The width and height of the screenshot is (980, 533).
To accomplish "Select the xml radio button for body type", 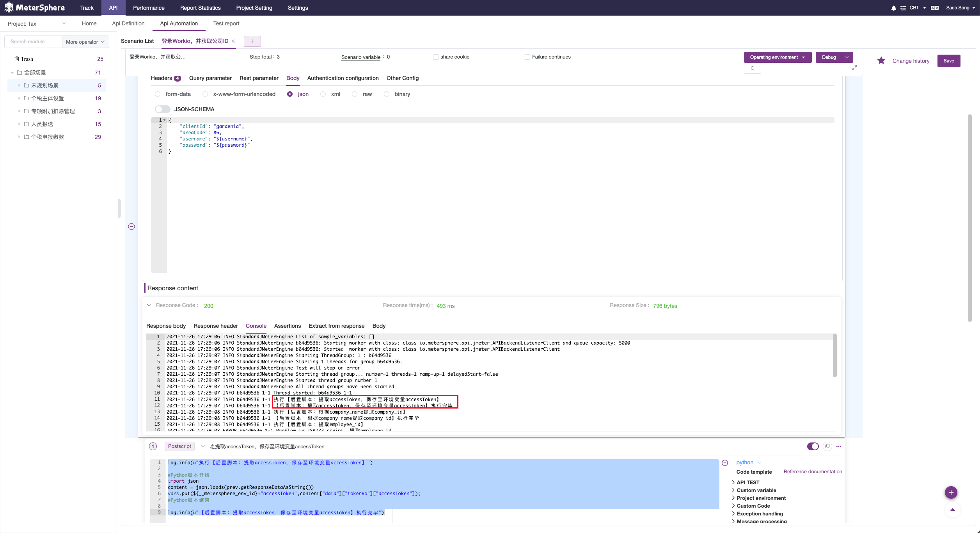I will [x=323, y=94].
